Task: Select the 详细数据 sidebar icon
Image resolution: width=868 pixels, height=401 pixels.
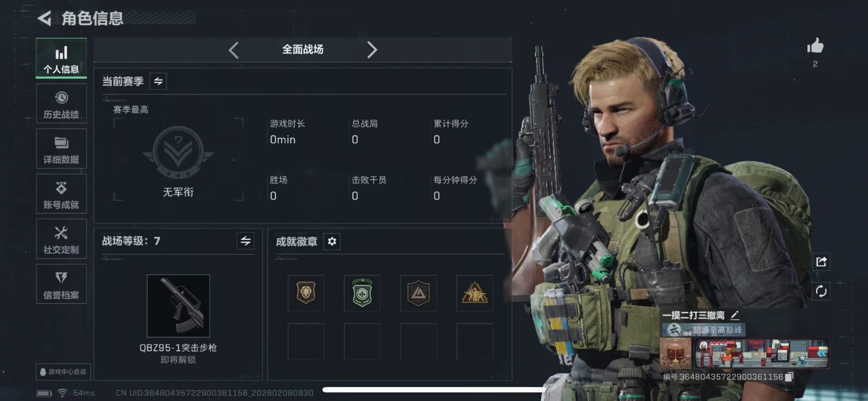Action: [x=61, y=149]
